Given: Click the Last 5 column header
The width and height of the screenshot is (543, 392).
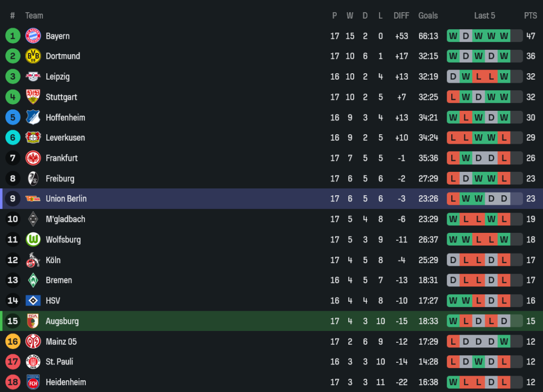Looking at the screenshot, I should (485, 16).
